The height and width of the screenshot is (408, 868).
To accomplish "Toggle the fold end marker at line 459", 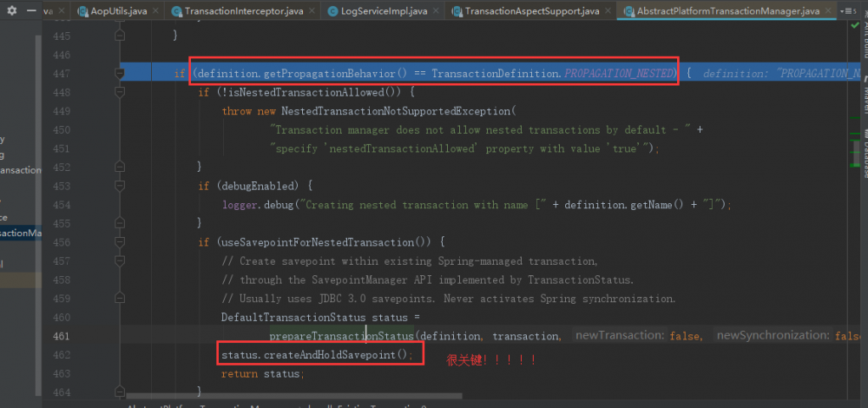I will (x=119, y=299).
